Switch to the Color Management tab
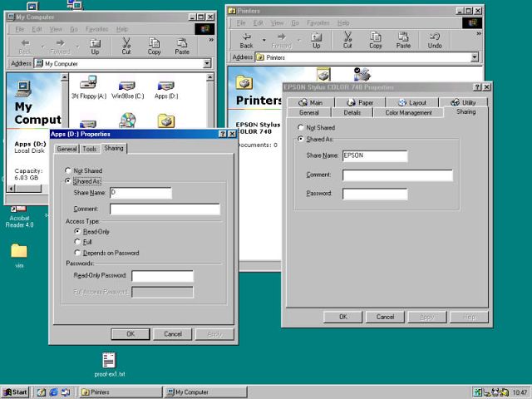Screen dimensions: 532x399 pos(408,112)
